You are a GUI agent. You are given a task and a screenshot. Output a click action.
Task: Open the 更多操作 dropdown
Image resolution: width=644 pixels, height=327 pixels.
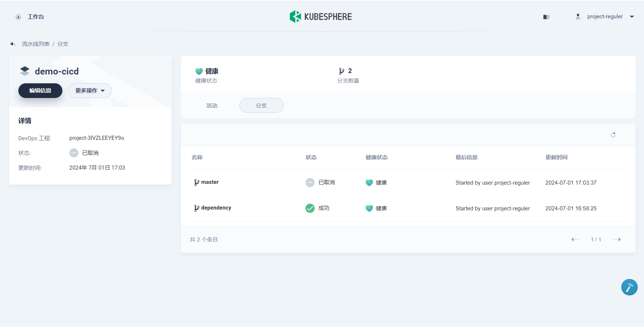coord(90,91)
